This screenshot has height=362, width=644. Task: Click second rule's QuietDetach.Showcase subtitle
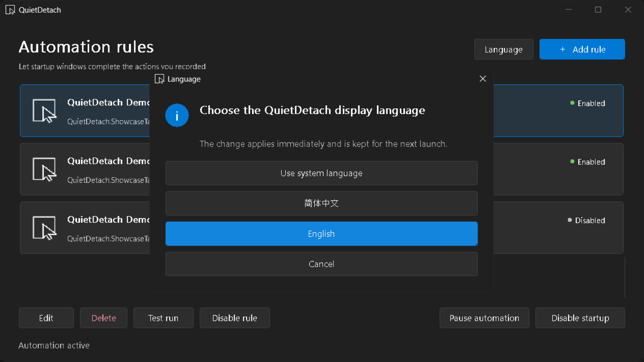pyautogui.click(x=108, y=180)
